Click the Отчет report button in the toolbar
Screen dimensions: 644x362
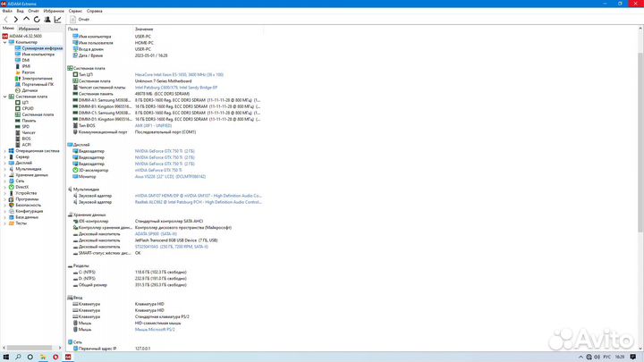tap(80, 20)
